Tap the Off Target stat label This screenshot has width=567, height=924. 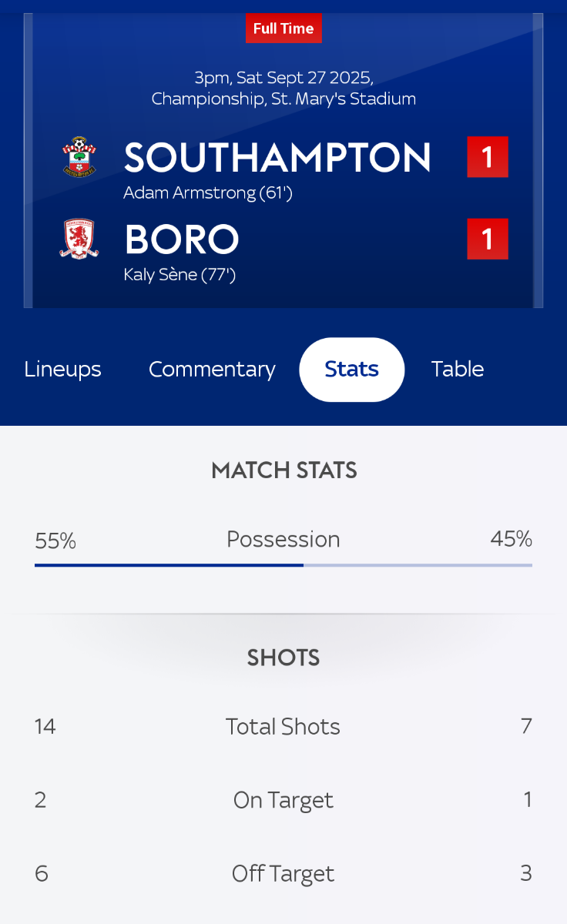pos(283,874)
